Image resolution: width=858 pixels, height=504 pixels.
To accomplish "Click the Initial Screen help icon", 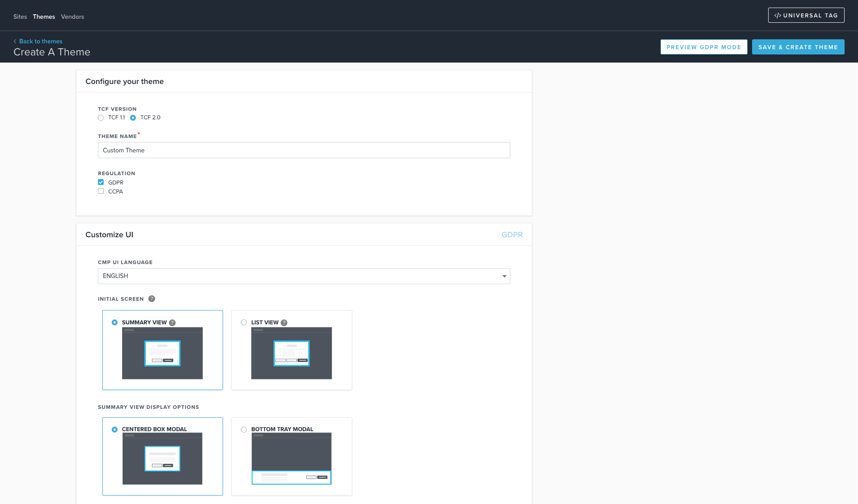I will (151, 299).
